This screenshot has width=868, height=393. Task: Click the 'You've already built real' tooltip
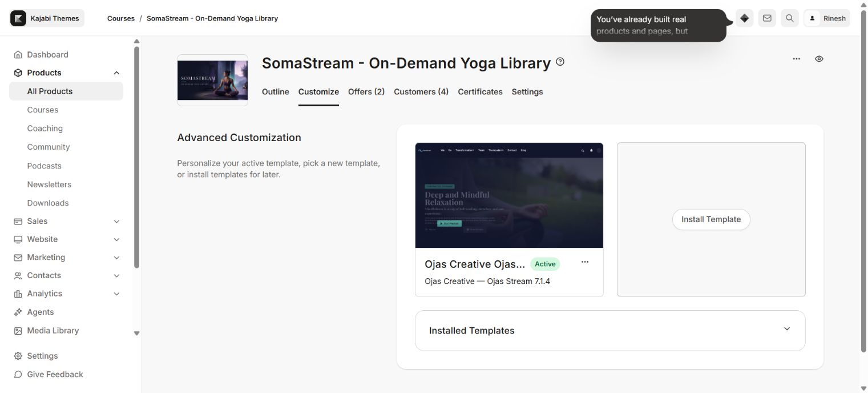[659, 25]
